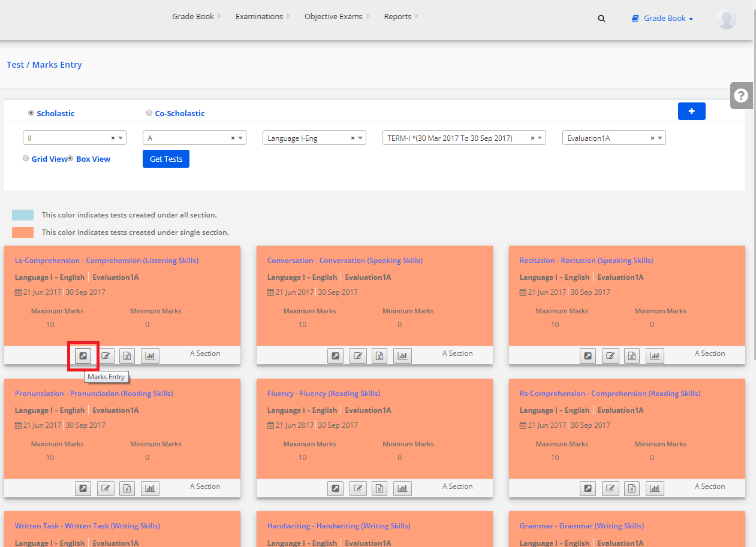The height and width of the screenshot is (547, 756).
Task: Click edit icon on Rs-Comprehension card
Action: tap(611, 488)
